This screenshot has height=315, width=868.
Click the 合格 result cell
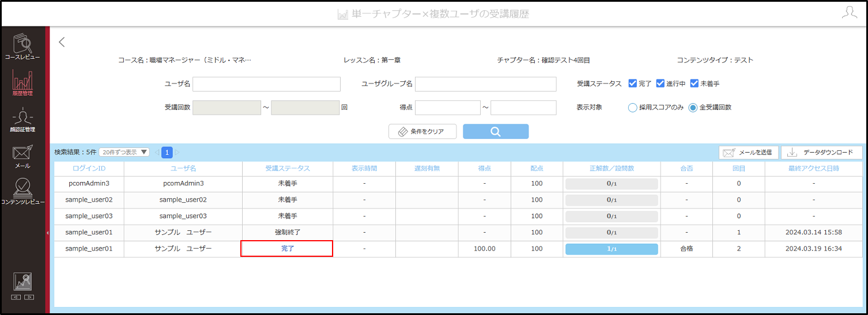[x=686, y=249]
